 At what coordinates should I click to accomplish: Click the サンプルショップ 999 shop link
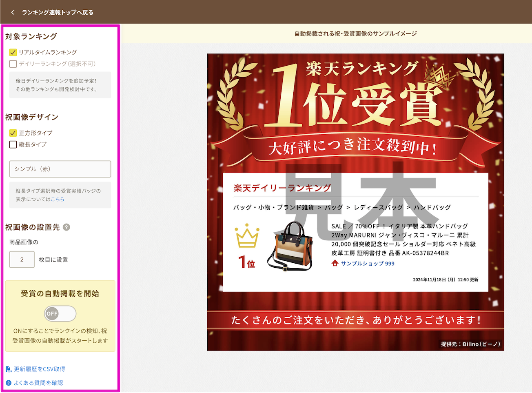click(368, 263)
